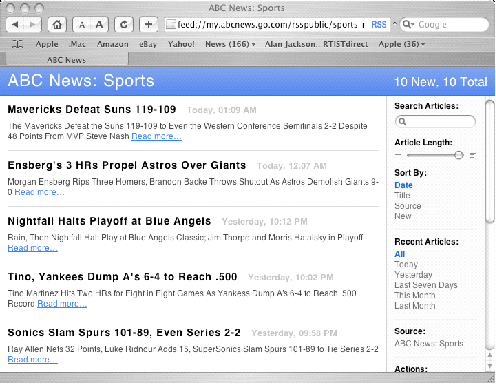The image size is (496, 384).
Task: Filter articles to This Month
Action: [415, 295]
